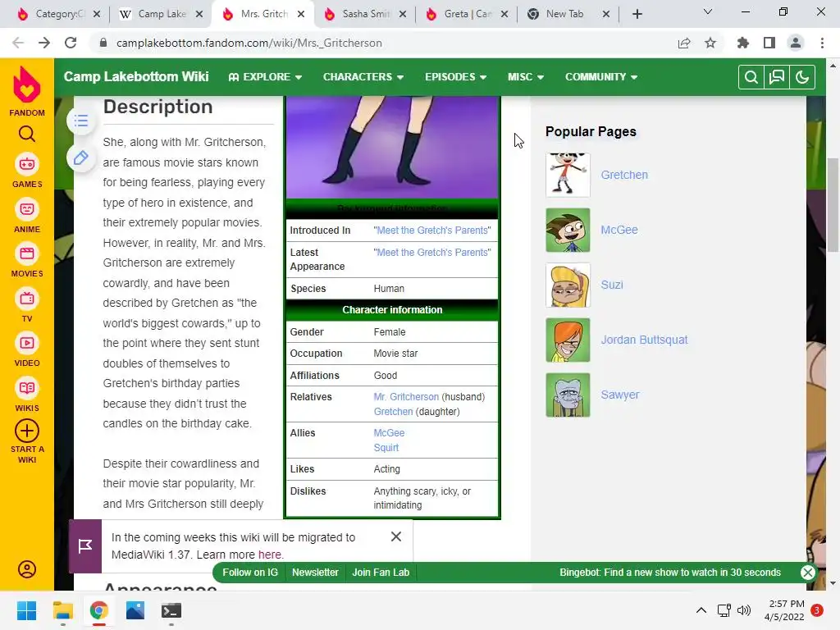Click the Newsletter button
This screenshot has width=840, height=630.
315,572
